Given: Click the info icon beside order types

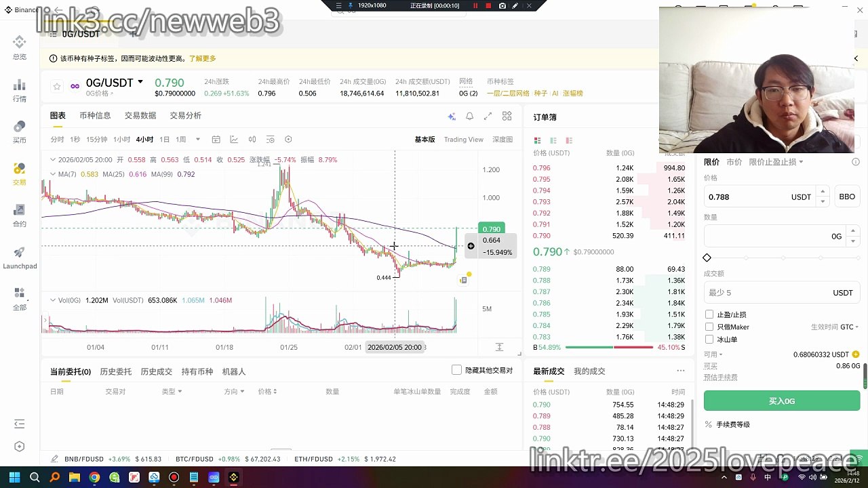Looking at the screenshot, I should coord(856,162).
